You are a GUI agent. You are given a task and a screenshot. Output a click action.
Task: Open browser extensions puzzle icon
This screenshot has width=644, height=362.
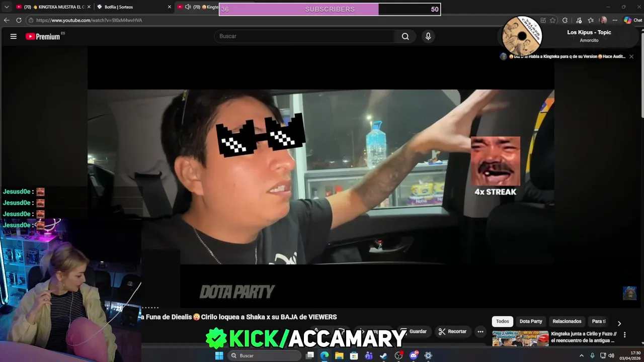565,20
